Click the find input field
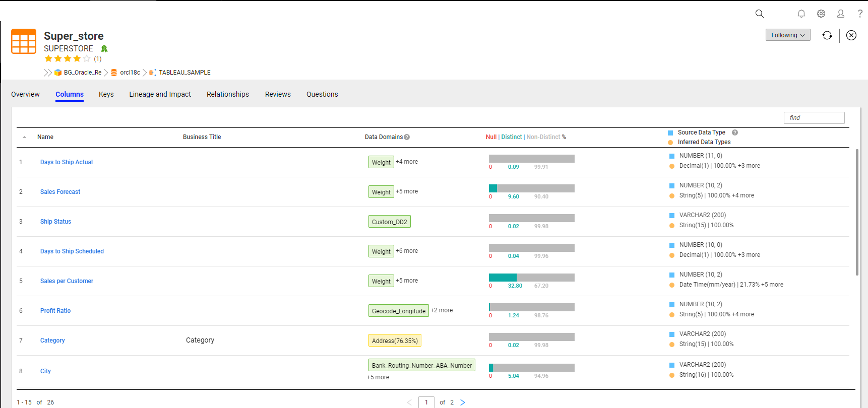 click(814, 118)
